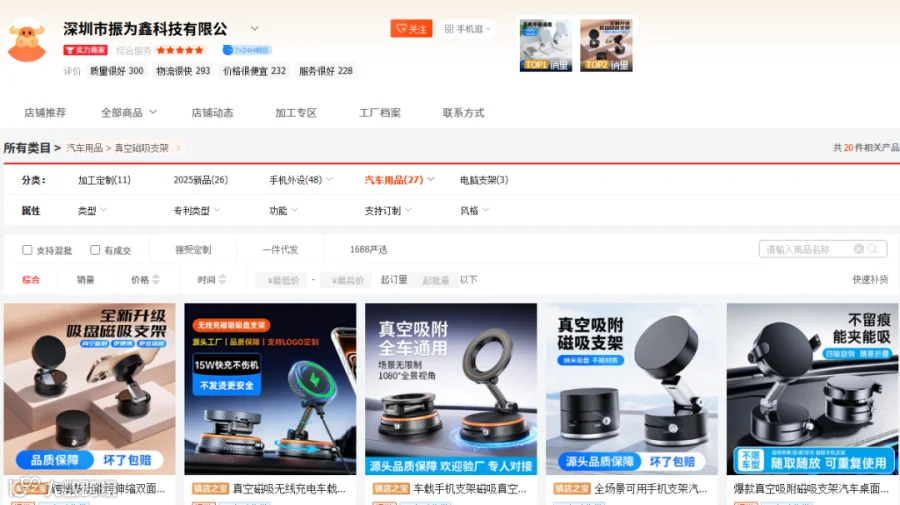Filter by 1688严选

pos(368,250)
